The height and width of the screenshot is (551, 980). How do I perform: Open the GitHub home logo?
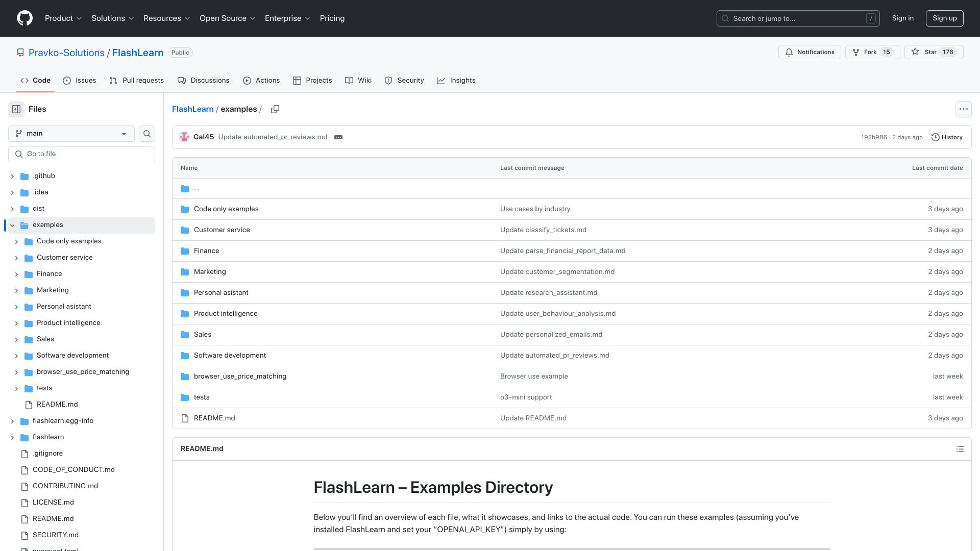(24, 18)
